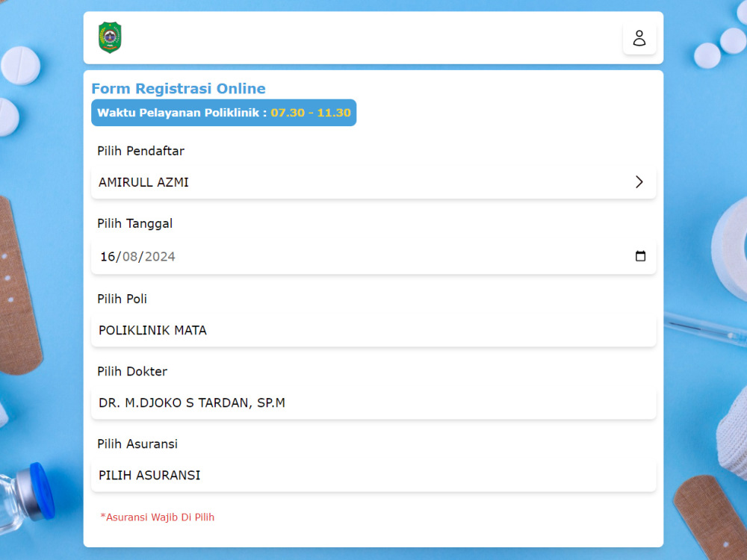Image resolution: width=747 pixels, height=560 pixels.
Task: Click the Pilih Dokter label
Action: pyautogui.click(x=132, y=371)
